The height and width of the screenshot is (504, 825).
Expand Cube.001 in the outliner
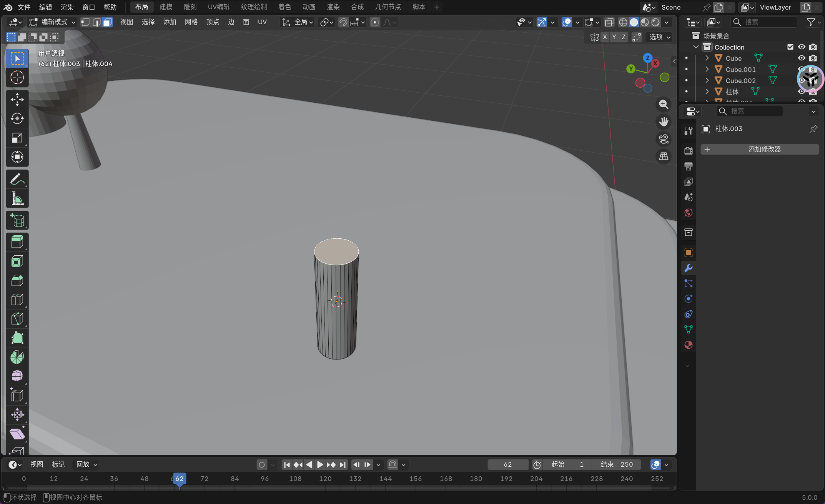pos(707,70)
